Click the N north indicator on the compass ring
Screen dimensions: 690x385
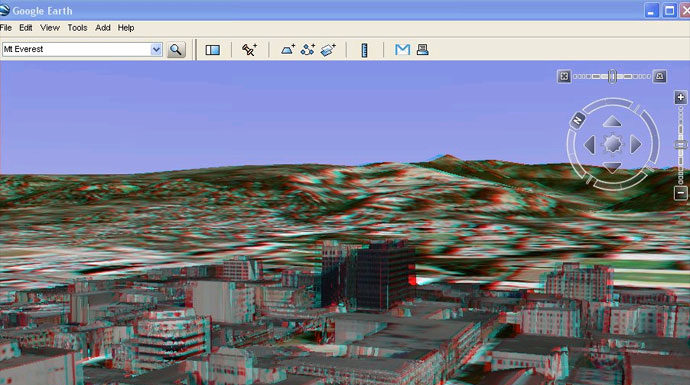[577, 119]
